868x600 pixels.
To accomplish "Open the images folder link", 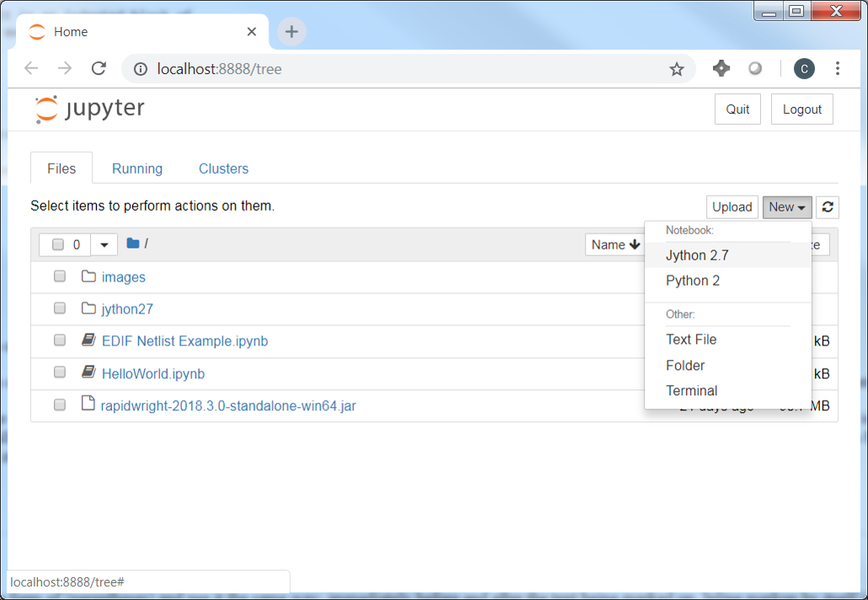I will (x=123, y=276).
